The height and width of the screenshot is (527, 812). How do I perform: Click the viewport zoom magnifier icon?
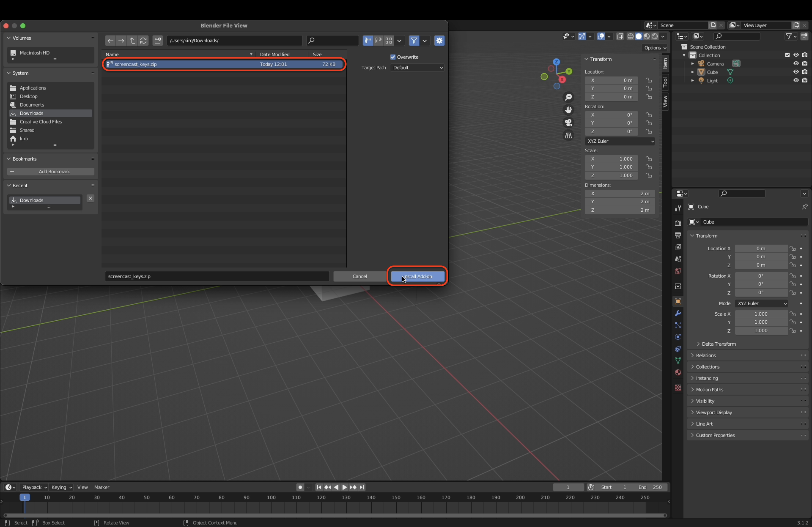pos(568,97)
